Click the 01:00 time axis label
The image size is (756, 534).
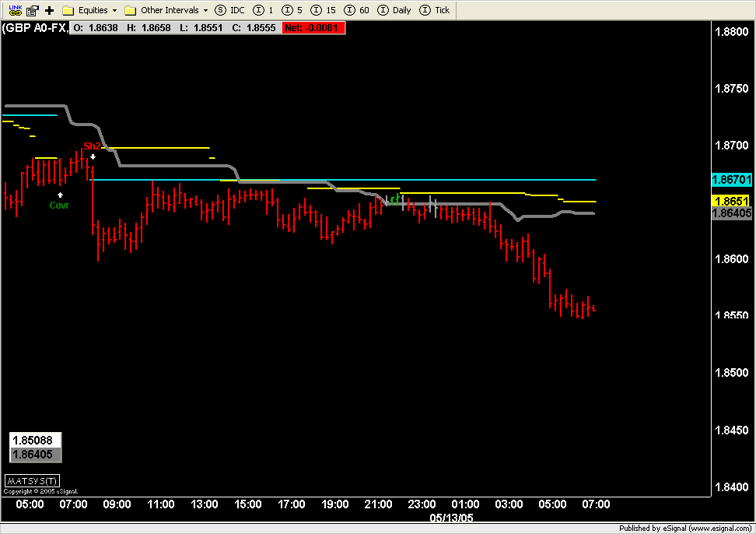tap(465, 504)
